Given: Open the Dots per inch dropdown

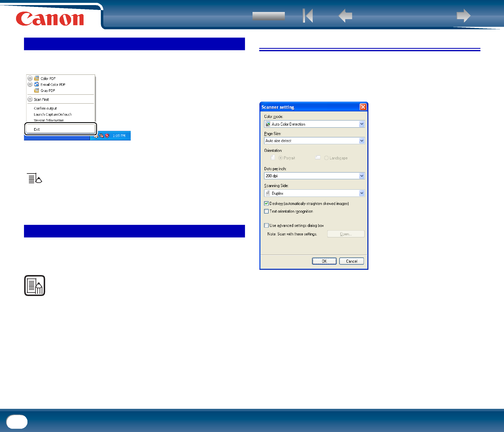Looking at the screenshot, I should coord(362,176).
